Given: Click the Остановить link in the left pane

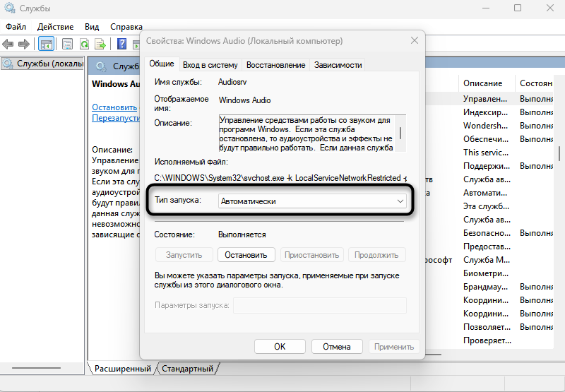Looking at the screenshot, I should coord(114,107).
